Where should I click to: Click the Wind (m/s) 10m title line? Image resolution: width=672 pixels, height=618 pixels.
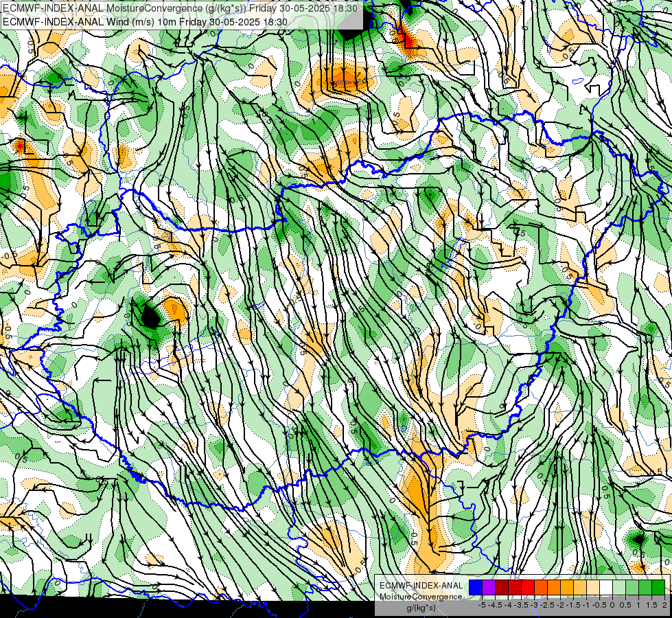tap(144, 21)
